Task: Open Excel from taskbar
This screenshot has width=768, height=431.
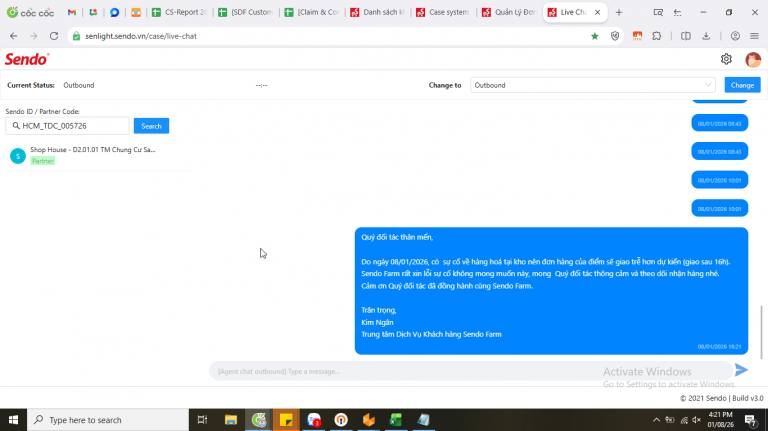Action: pyautogui.click(x=396, y=420)
